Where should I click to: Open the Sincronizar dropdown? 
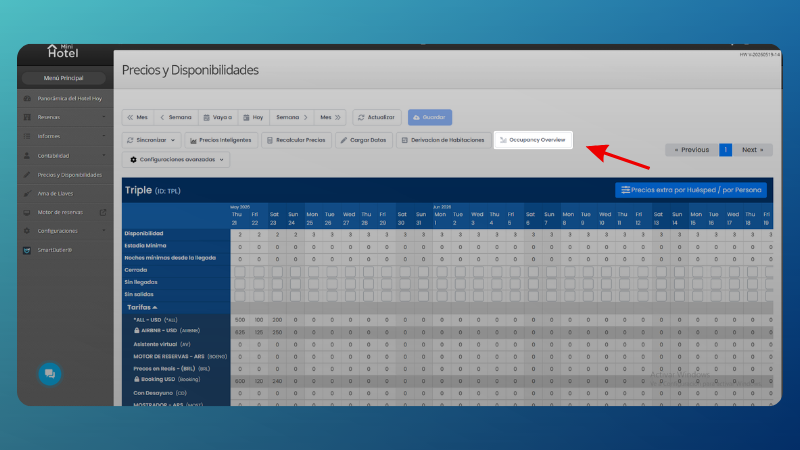point(152,140)
